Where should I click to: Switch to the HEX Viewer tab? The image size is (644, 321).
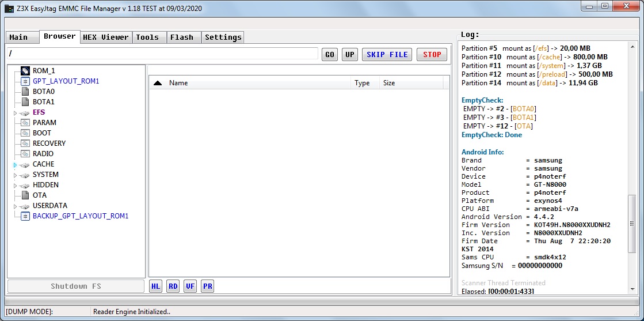(x=106, y=37)
